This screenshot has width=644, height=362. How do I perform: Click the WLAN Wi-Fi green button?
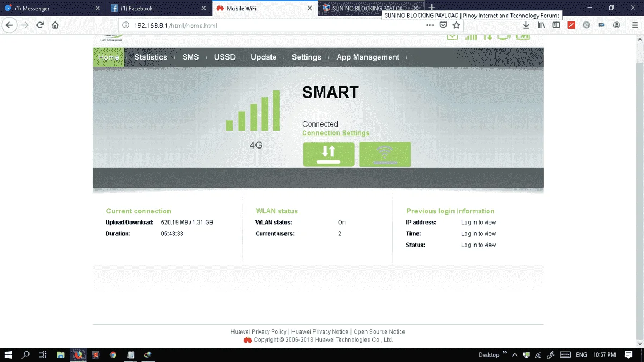[x=385, y=154]
